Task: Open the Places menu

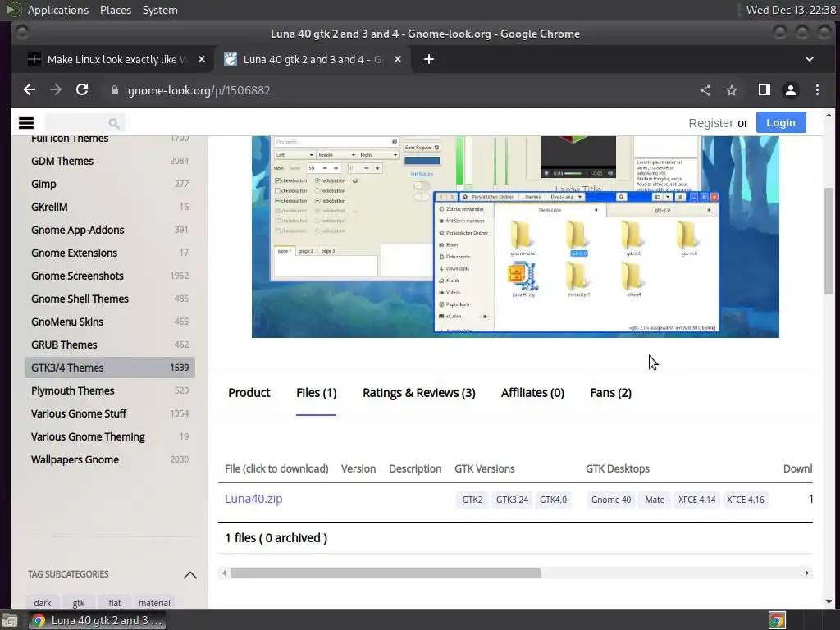Action: click(x=116, y=10)
